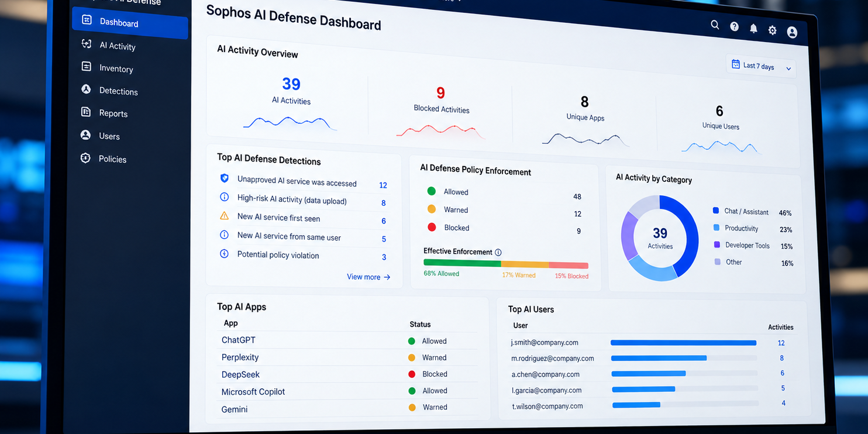Viewport: 868px width, 434px height.
Task: Click the Inventory sidebar icon
Action: [x=87, y=67]
